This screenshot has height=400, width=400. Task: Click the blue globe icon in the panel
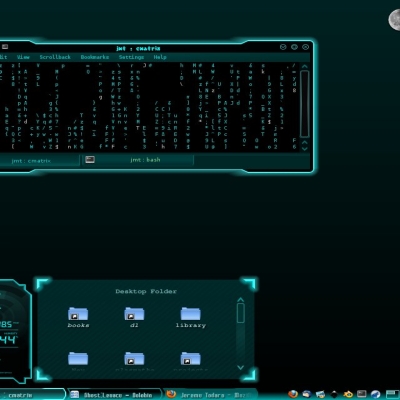pyautogui.click(x=376, y=395)
